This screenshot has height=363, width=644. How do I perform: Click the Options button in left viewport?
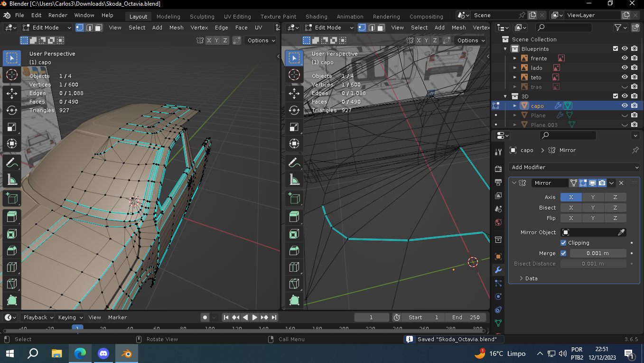click(x=261, y=40)
